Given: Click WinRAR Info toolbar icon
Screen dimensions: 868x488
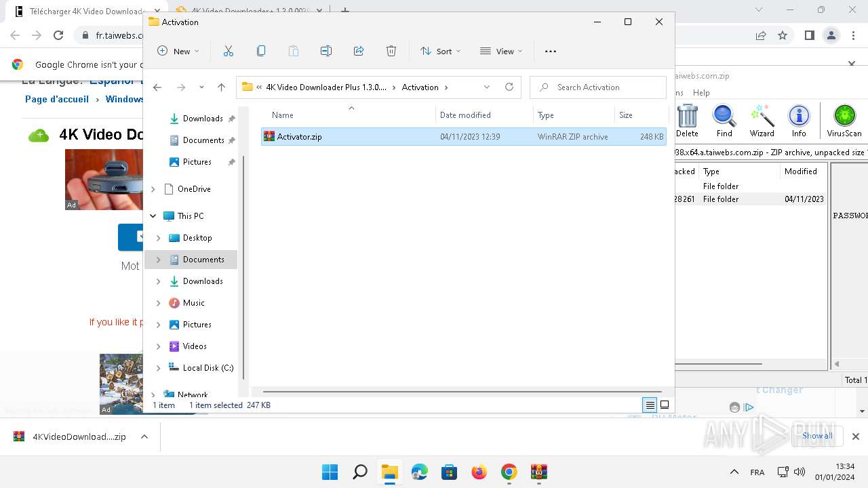Looking at the screenshot, I should [x=799, y=121].
